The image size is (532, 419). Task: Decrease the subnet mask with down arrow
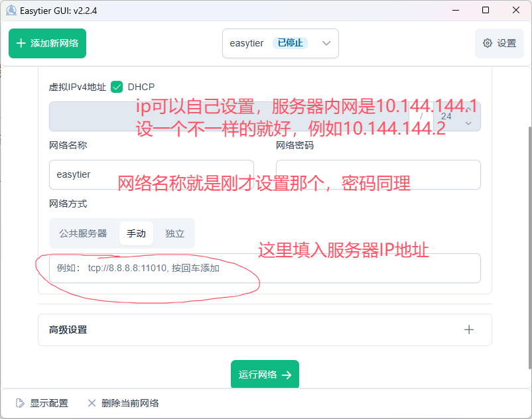click(468, 123)
